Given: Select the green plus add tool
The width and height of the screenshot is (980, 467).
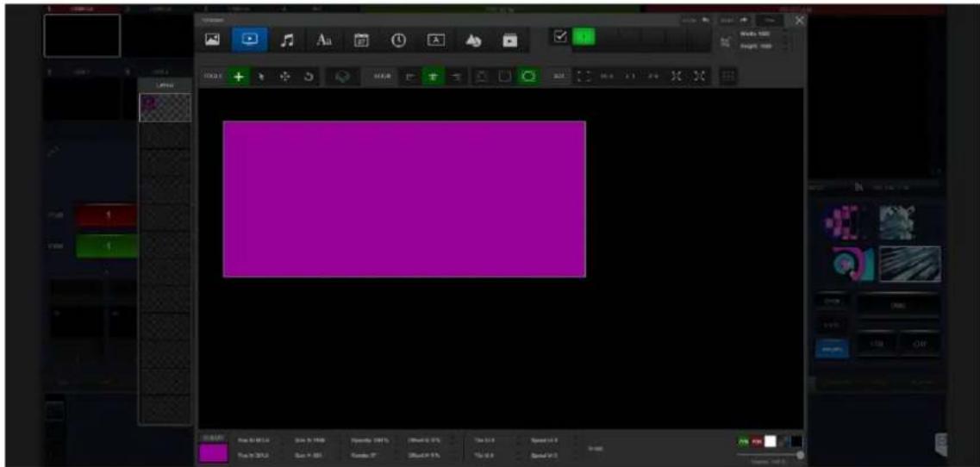Looking at the screenshot, I should click(x=238, y=77).
